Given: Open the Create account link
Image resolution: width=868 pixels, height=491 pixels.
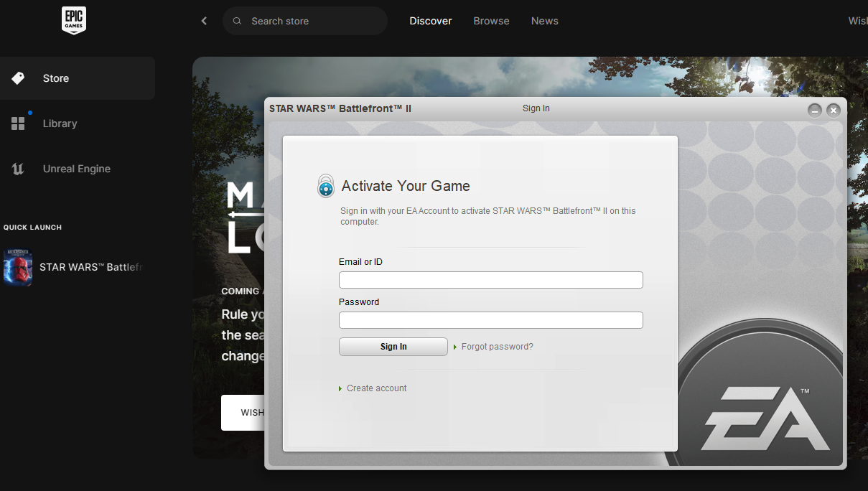Looking at the screenshot, I should coord(376,388).
